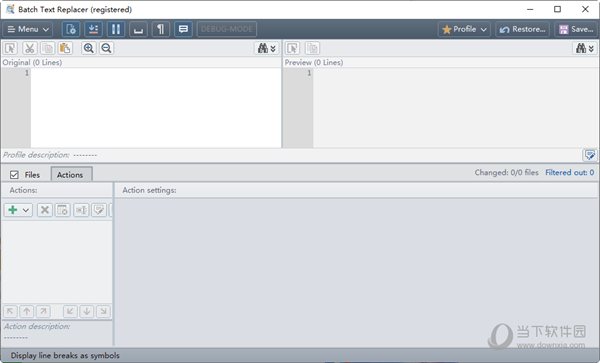Toggle the comment bubble toolbar button
The width and height of the screenshot is (600, 363).
[183, 29]
